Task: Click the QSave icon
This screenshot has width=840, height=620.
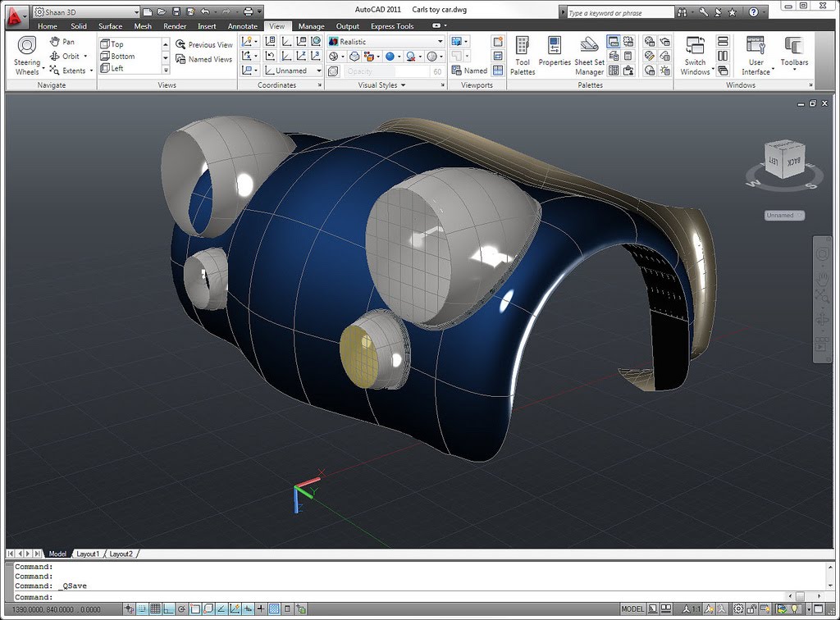Action: (x=176, y=11)
